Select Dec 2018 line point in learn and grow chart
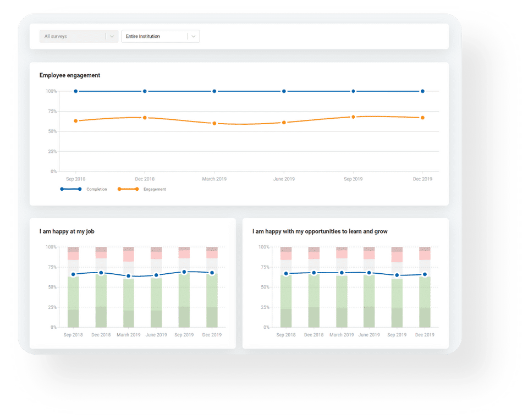 coord(314,273)
